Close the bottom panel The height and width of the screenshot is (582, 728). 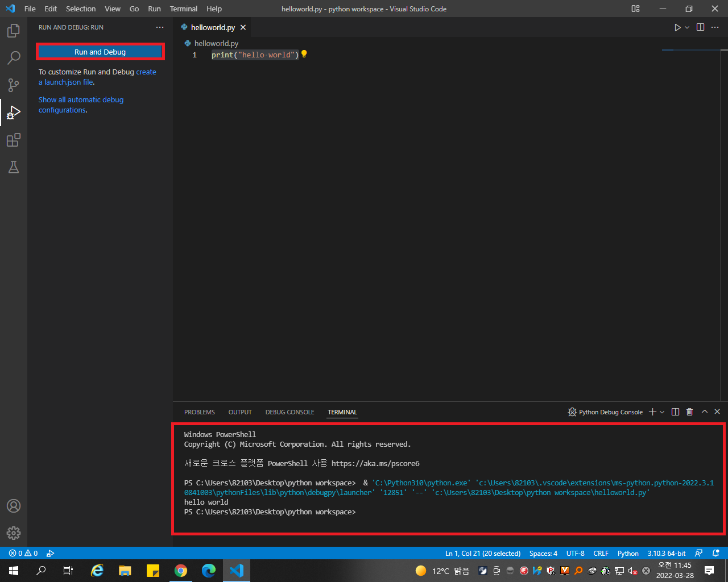pos(717,411)
